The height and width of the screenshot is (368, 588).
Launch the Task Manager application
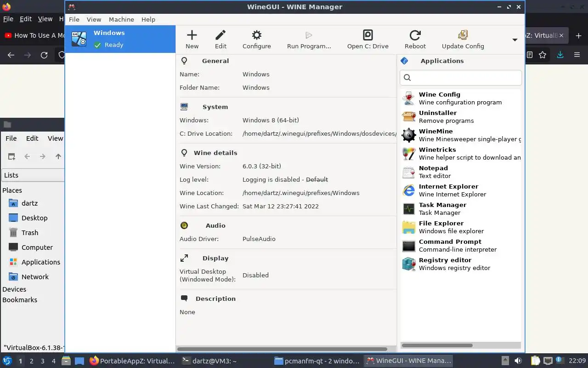pyautogui.click(x=461, y=208)
